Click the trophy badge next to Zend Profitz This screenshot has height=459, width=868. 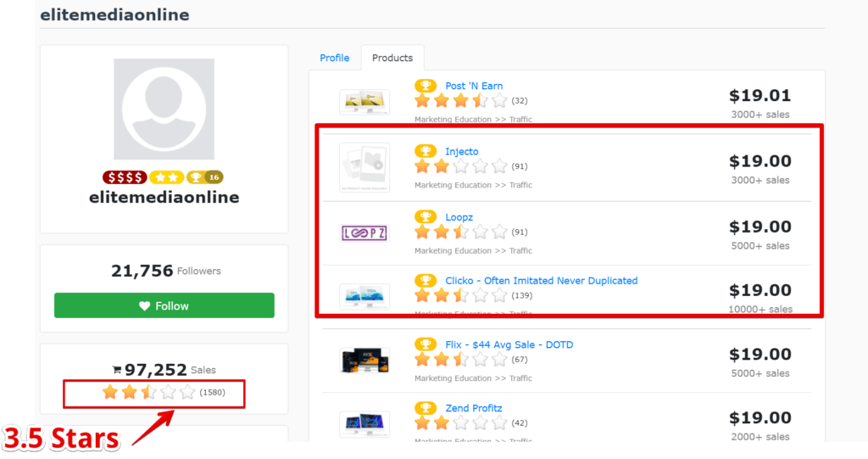coord(426,407)
